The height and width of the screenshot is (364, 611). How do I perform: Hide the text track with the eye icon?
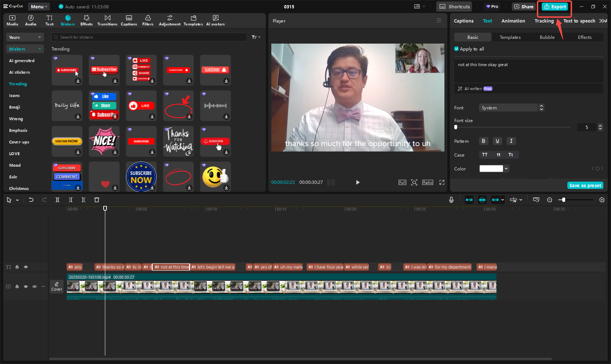click(26, 267)
